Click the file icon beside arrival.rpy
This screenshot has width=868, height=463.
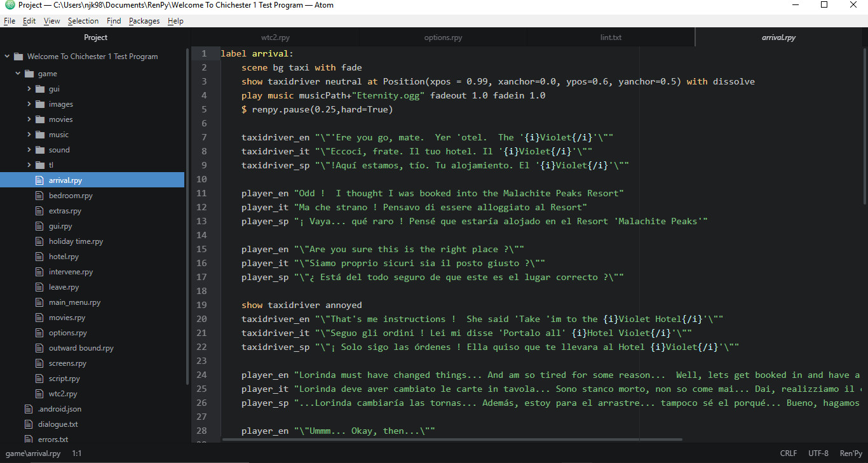click(x=39, y=180)
